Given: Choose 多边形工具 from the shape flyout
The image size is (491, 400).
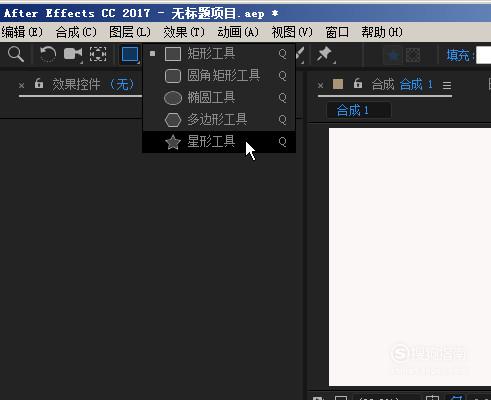Looking at the screenshot, I should 219,120.
